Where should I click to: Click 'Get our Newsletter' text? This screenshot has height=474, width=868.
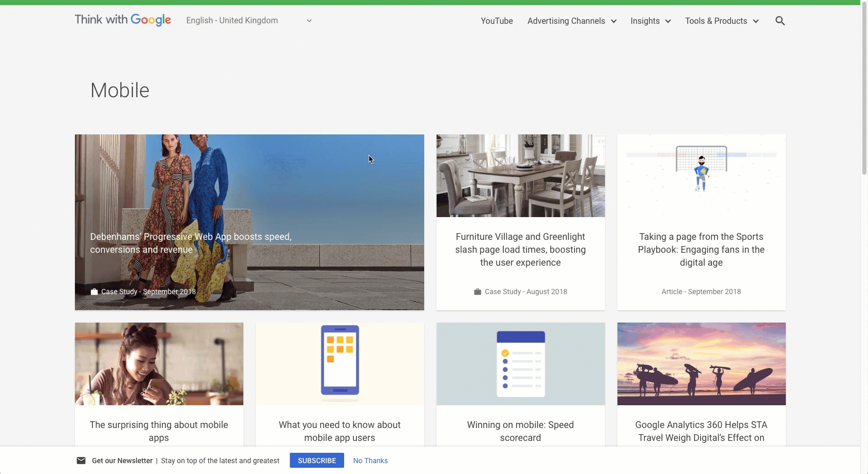tap(122, 461)
